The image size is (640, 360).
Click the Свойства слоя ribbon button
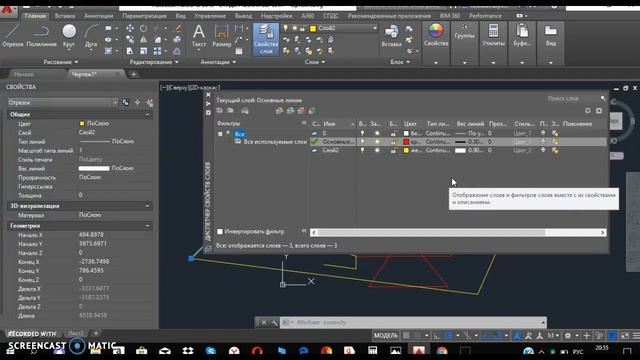point(266,39)
